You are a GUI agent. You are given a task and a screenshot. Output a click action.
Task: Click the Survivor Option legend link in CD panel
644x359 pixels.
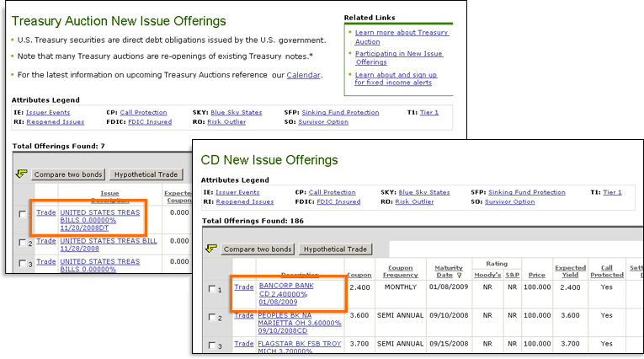(x=510, y=202)
